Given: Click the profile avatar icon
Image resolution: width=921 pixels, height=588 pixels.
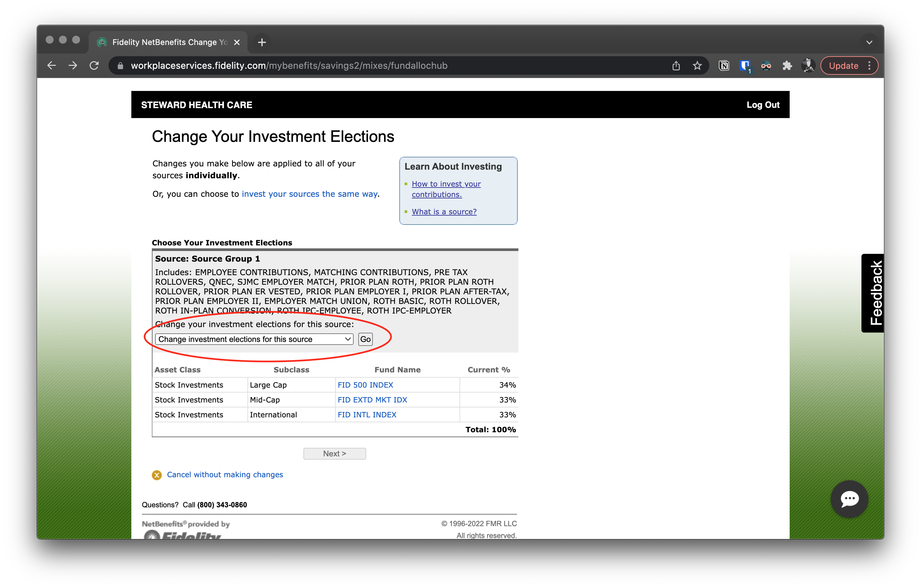Looking at the screenshot, I should pos(808,65).
